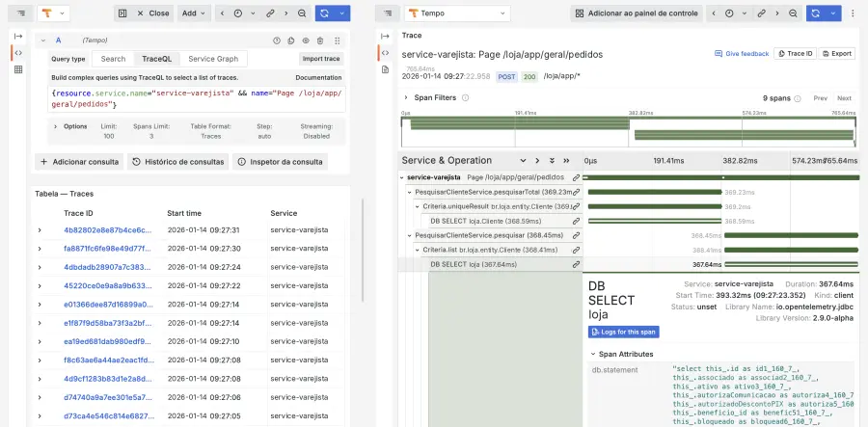This screenshot has height=427, width=868.
Task: Delete query A with trash icon
Action: 320,40
